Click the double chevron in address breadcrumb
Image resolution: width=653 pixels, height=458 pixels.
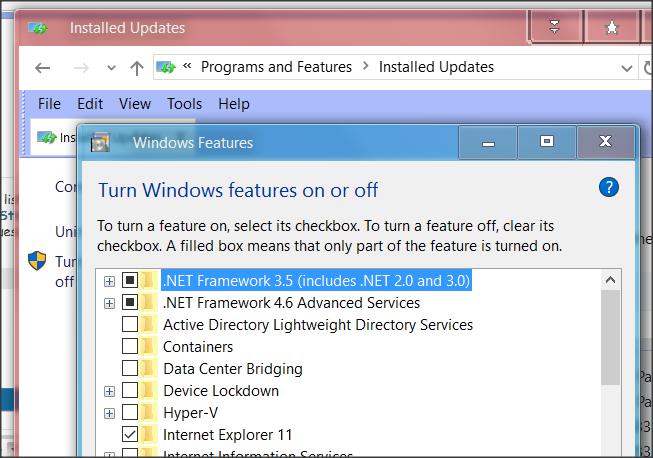pos(187,65)
